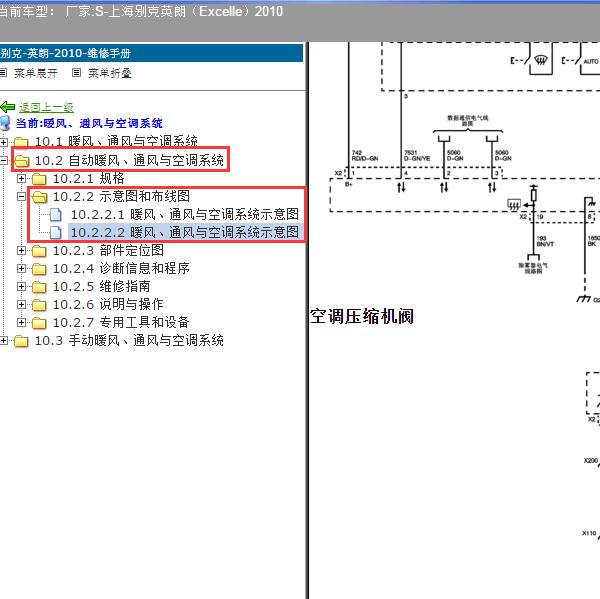Screen dimensions: 600x599
Task: Click the open folder icon for 10.2
Action: coord(21,161)
